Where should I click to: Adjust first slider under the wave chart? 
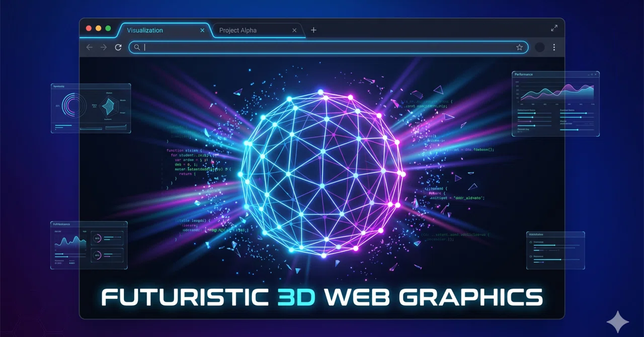(70, 254)
